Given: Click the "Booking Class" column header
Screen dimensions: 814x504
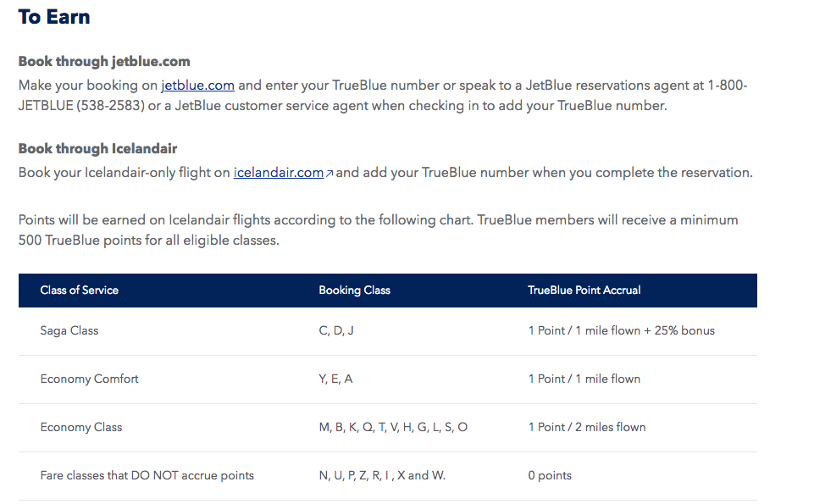Looking at the screenshot, I should tap(354, 290).
